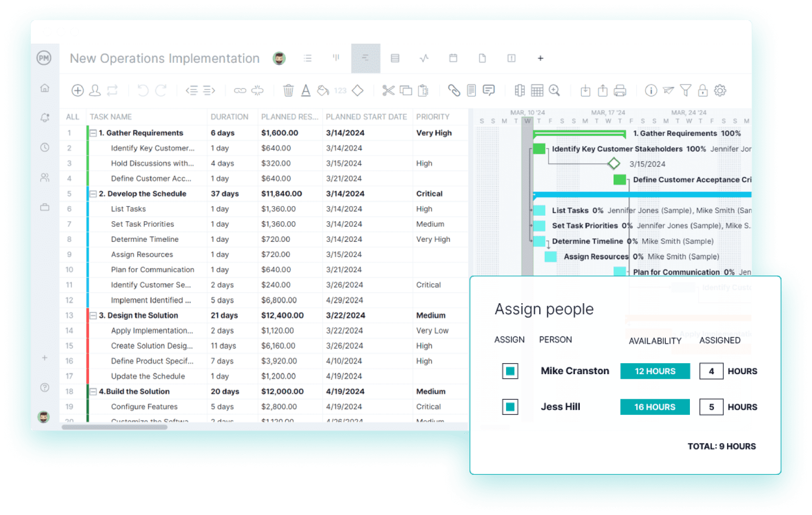The height and width of the screenshot is (515, 812).
Task: Click the indent task icon
Action: click(209, 91)
